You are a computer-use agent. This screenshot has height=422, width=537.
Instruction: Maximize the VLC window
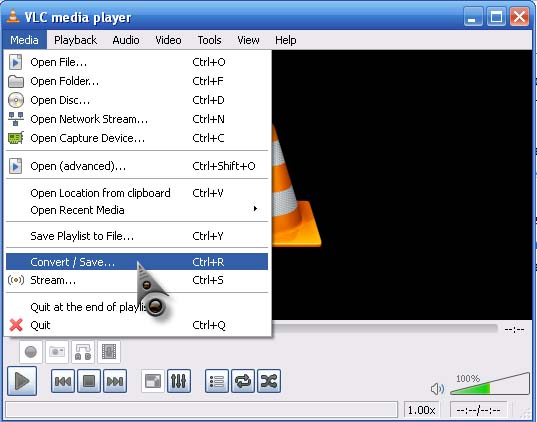(496, 16)
